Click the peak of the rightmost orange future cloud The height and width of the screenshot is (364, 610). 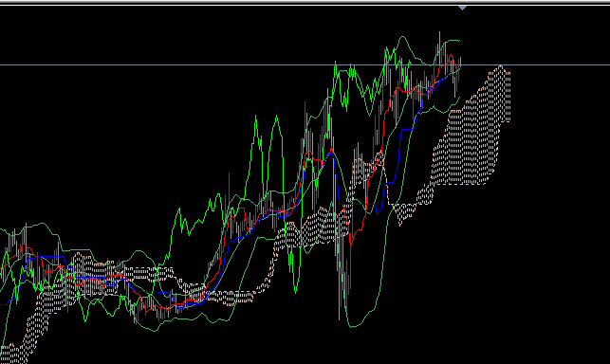501,67
